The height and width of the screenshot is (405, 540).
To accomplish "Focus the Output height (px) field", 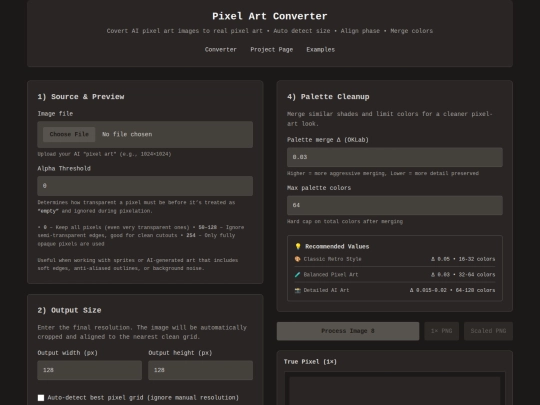I will pyautogui.click(x=200, y=370).
